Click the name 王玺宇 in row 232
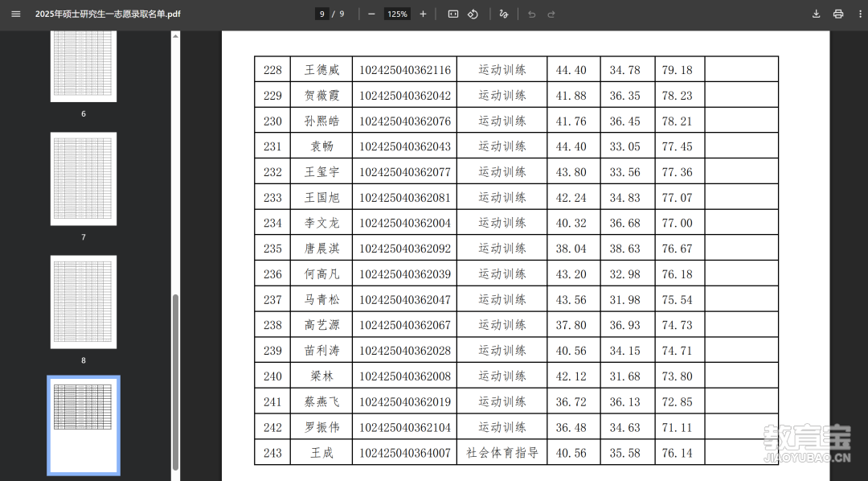 [321, 172]
